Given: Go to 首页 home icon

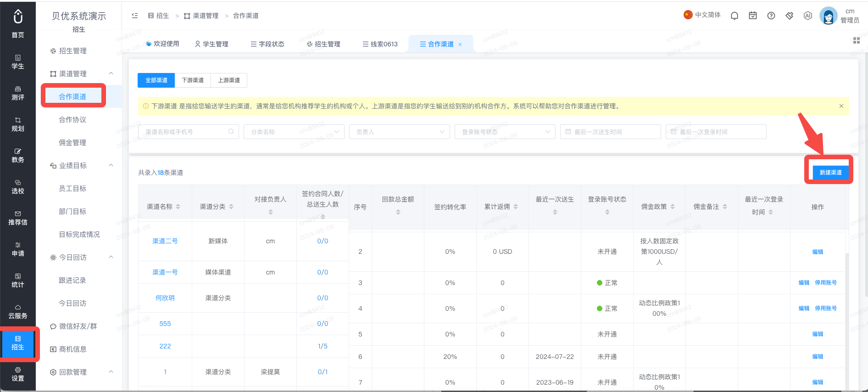Looking at the screenshot, I should 18,23.
